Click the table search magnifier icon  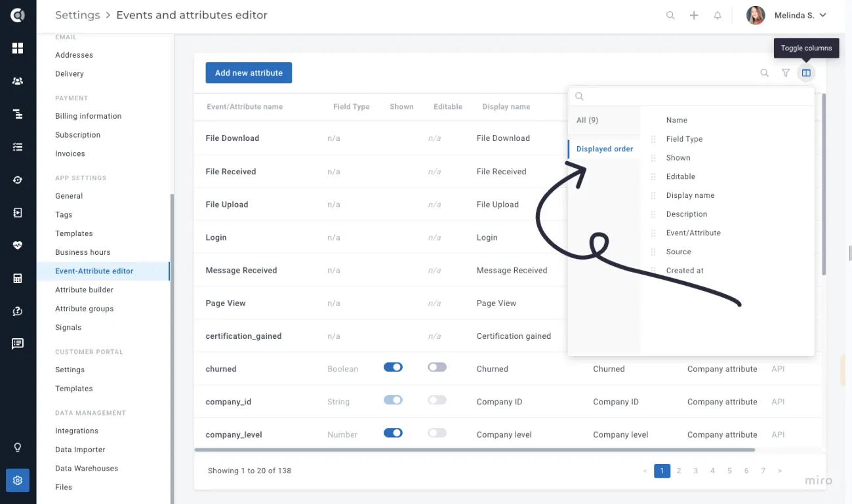(x=764, y=73)
